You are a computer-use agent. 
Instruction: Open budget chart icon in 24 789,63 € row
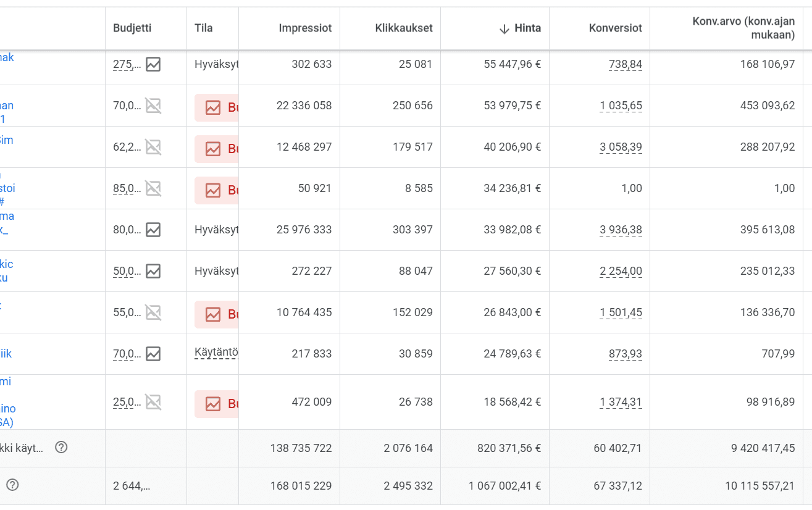click(153, 354)
